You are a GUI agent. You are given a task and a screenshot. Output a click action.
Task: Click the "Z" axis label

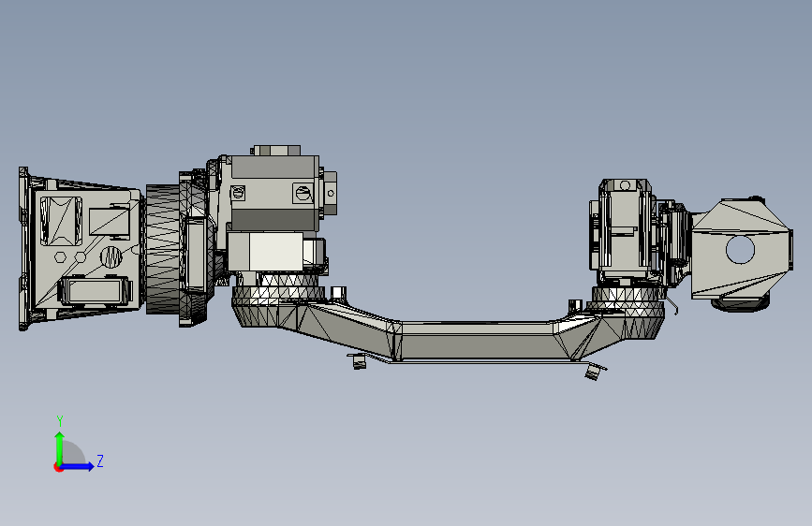pyautogui.click(x=100, y=460)
